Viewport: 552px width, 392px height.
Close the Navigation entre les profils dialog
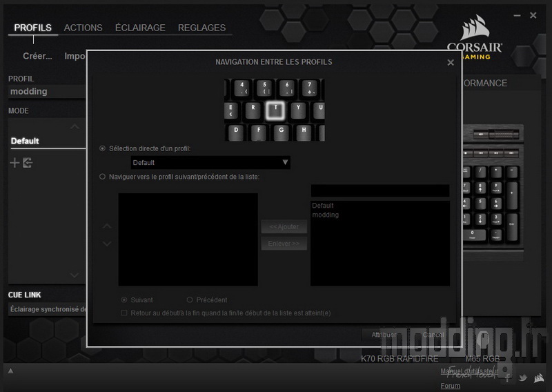(451, 62)
